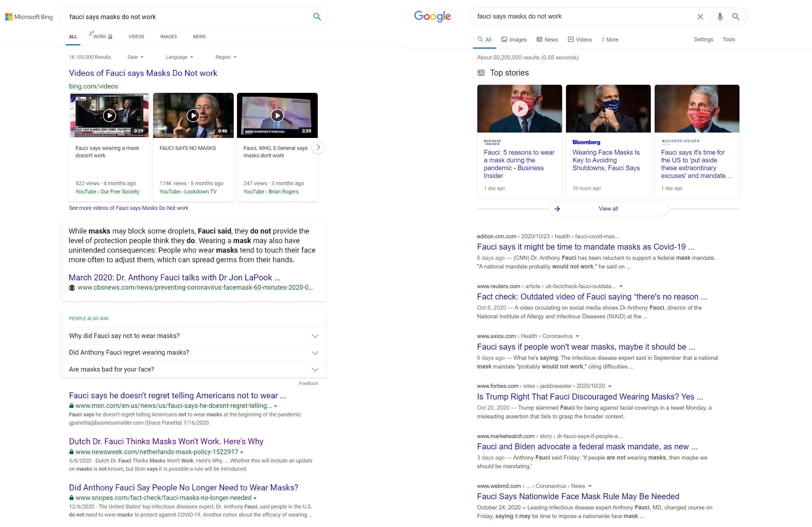The image size is (812, 527).
Task: Open Bing Language filter dropdown
Action: pos(179,57)
